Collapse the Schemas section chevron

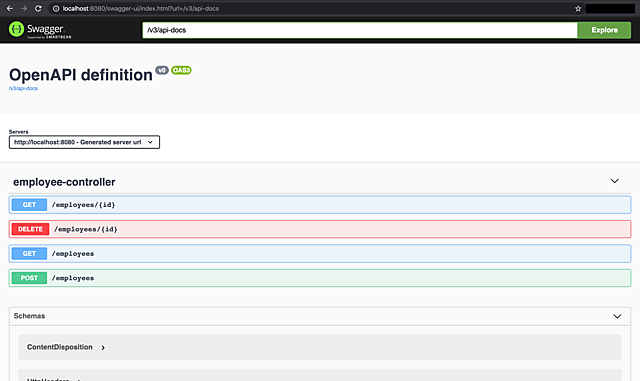[617, 316]
